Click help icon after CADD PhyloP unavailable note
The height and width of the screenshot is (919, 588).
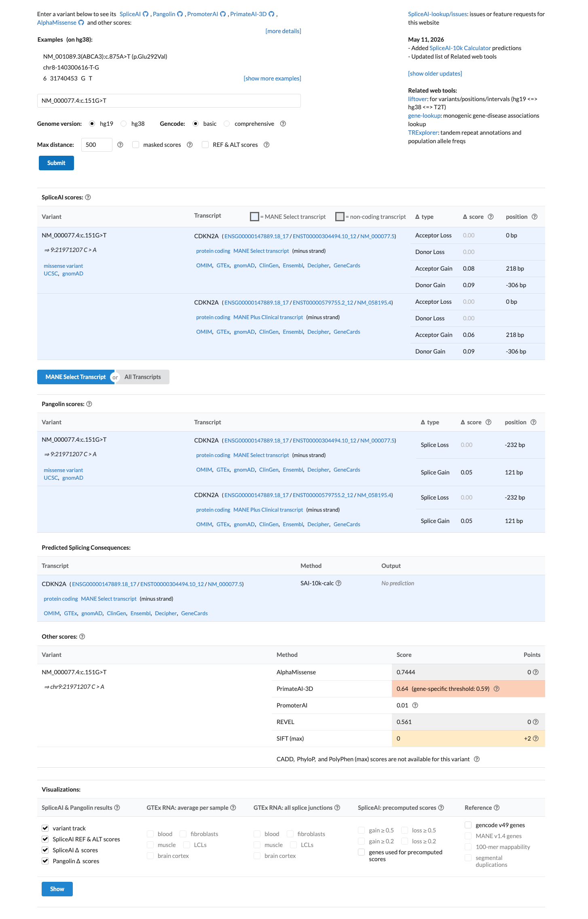pos(477,759)
